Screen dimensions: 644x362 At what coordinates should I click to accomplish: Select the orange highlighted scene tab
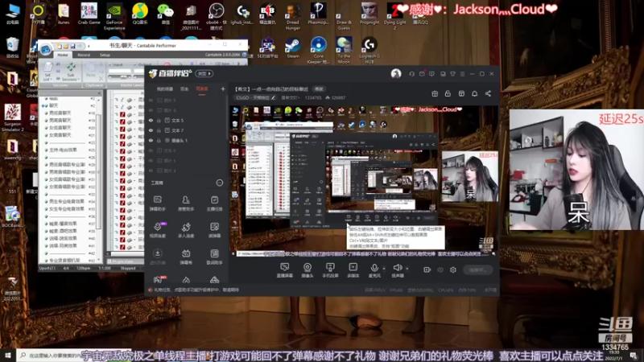coord(202,88)
